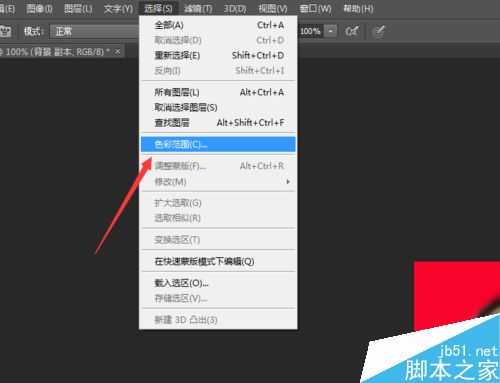Close the open 选择(S) menu

pyautogui.click(x=158, y=8)
